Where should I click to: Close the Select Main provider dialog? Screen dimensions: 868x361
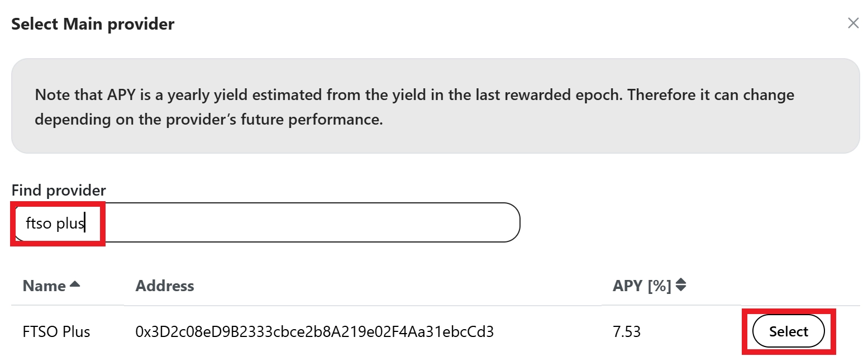853,23
